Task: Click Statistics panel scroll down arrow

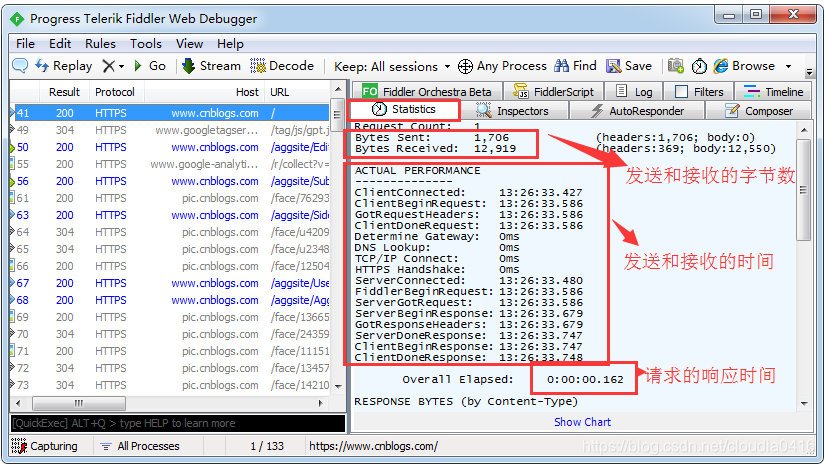Action: point(804,404)
